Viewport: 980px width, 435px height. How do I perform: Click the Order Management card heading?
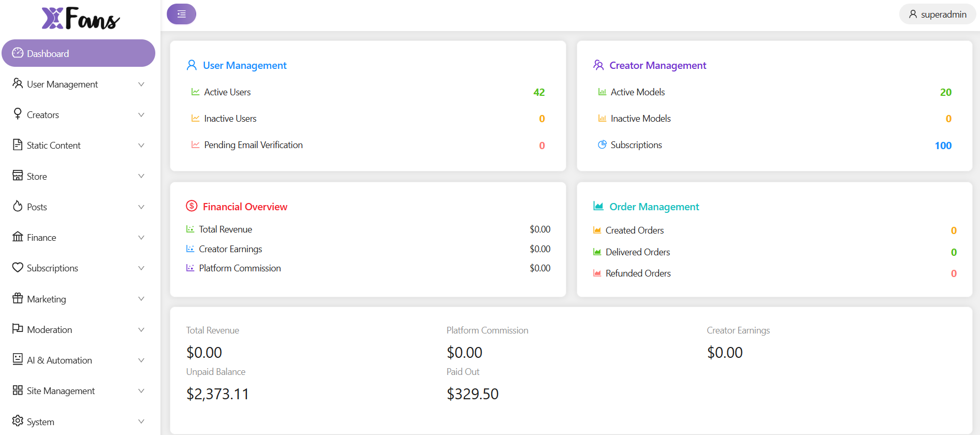654,207
